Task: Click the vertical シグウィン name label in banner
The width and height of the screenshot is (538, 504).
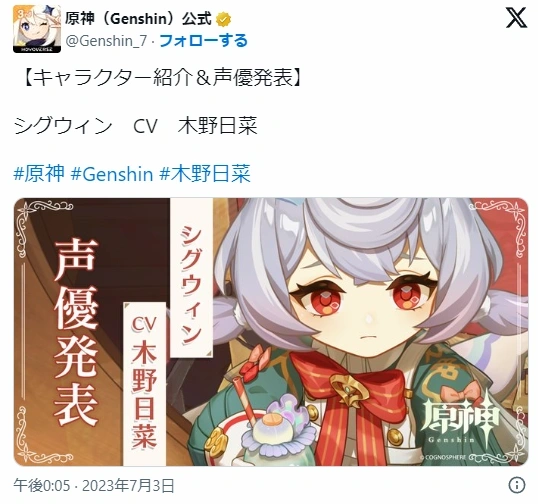Action: 191,285
